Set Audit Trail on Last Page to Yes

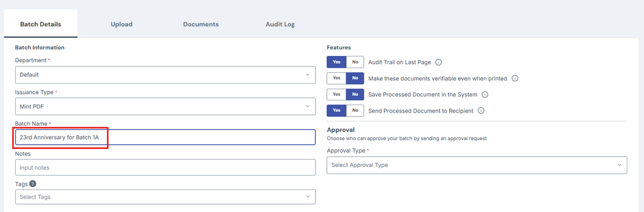336,62
